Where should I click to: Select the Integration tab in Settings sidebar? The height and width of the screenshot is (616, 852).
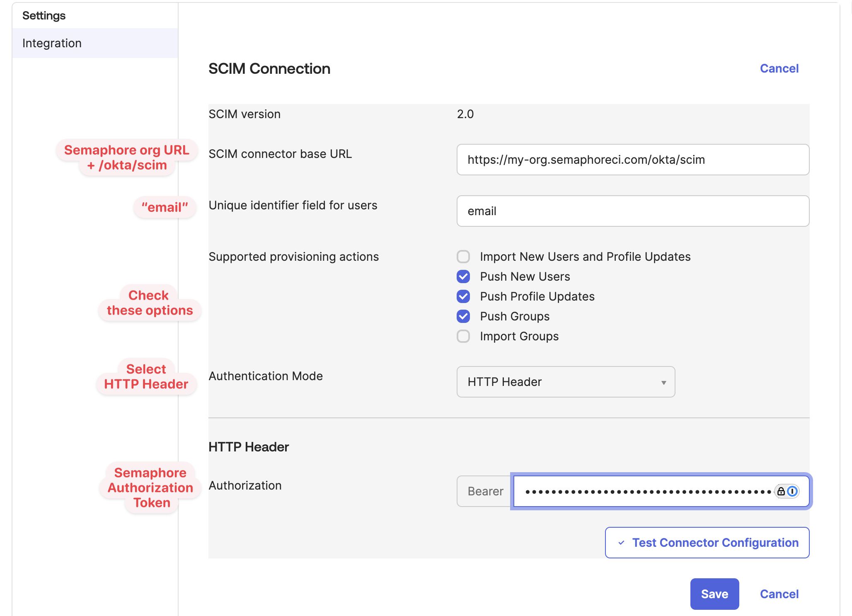coord(95,43)
